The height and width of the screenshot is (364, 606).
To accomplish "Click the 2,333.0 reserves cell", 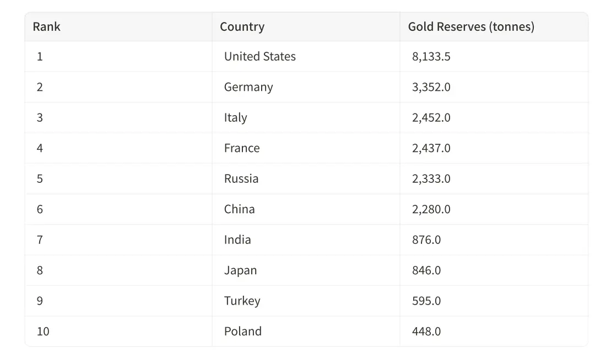I will (431, 178).
